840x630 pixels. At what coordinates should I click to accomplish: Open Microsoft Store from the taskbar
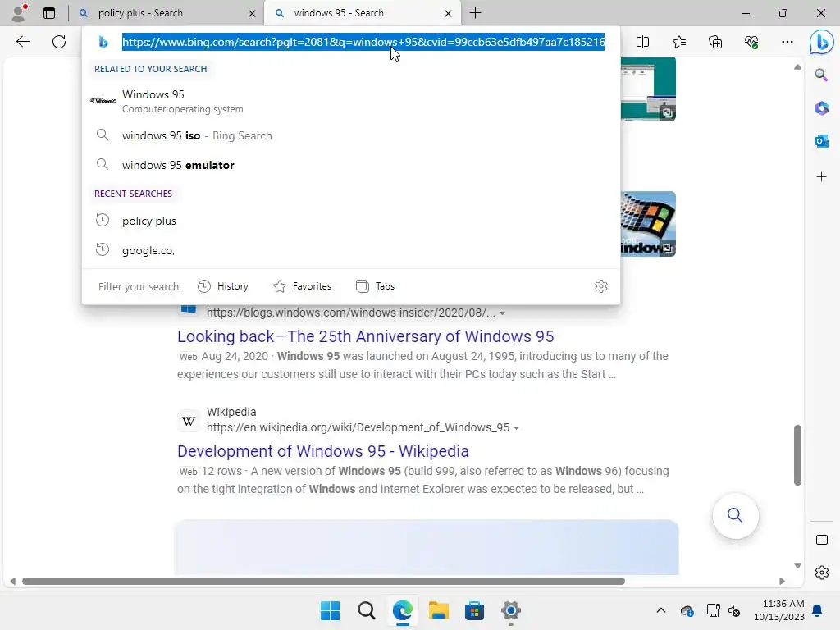[x=475, y=610]
